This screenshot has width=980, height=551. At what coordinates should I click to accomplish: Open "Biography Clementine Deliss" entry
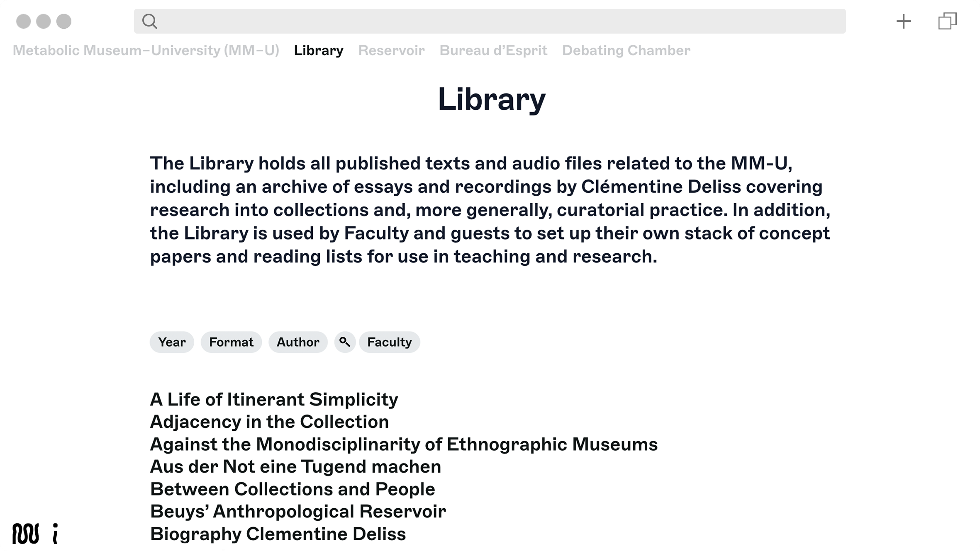(x=278, y=534)
